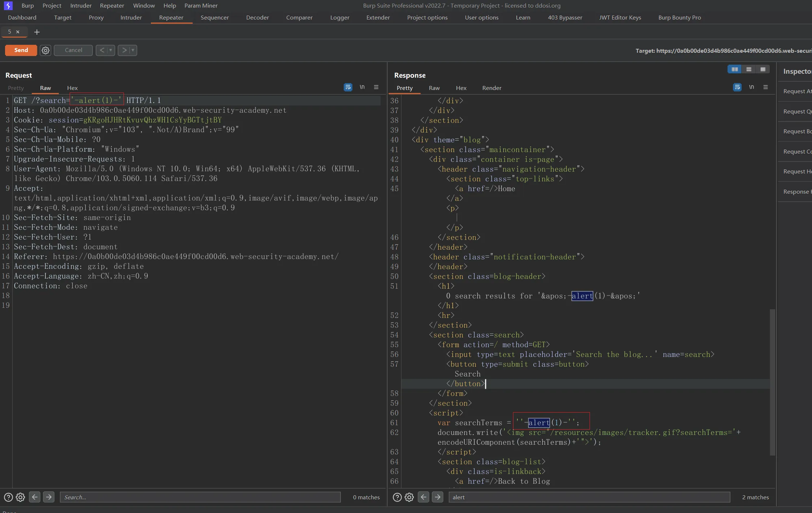Send the request
Screen dimensions: 812x513
(21, 50)
